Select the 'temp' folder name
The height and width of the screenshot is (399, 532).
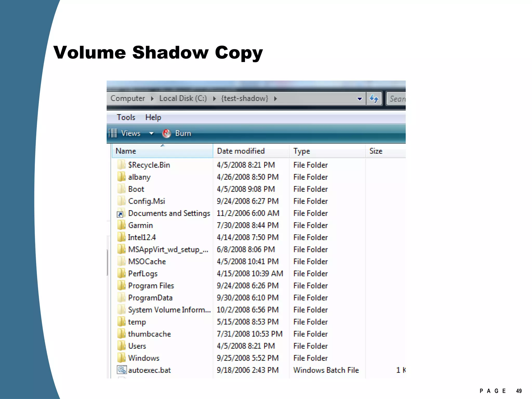click(x=137, y=322)
